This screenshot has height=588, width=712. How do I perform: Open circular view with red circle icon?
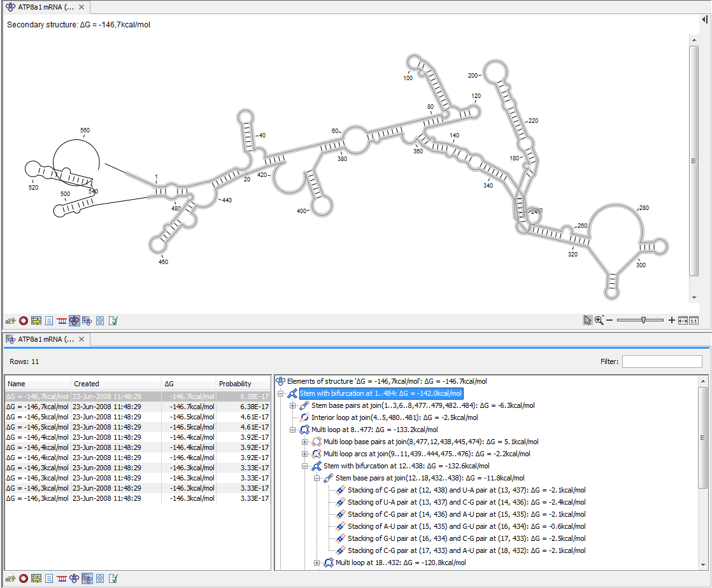tap(23, 321)
